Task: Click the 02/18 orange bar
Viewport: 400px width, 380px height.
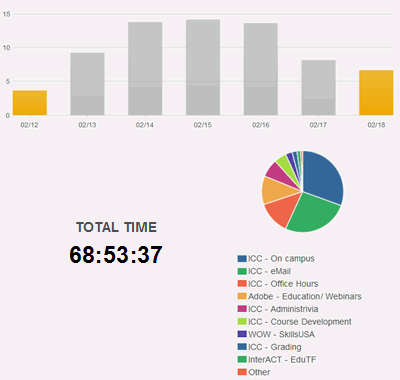Action: (376, 93)
